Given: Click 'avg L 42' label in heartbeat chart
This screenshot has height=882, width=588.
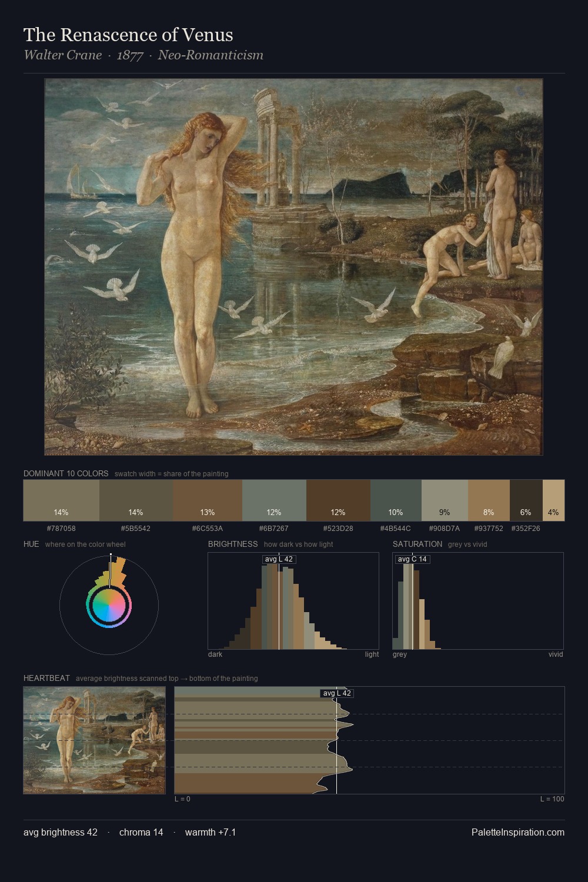Looking at the screenshot, I should (x=337, y=693).
